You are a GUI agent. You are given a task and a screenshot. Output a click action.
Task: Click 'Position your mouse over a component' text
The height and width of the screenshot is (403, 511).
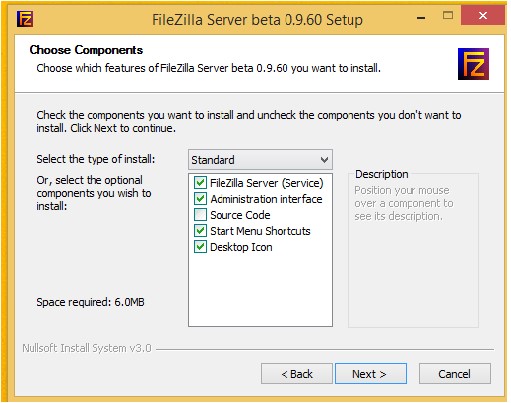click(x=404, y=203)
